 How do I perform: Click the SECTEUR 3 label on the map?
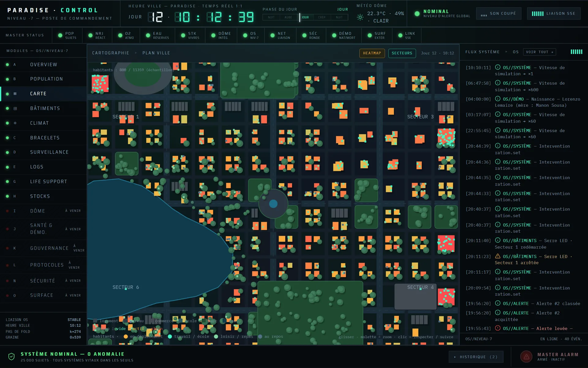420,117
